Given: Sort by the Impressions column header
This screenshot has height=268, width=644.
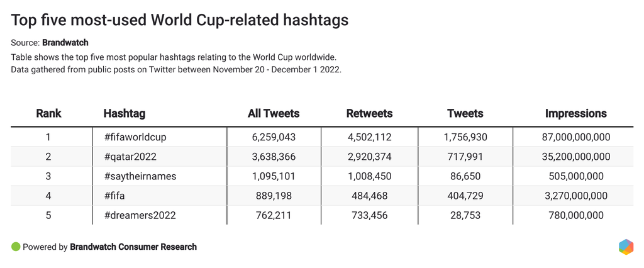Looking at the screenshot, I should tap(575, 114).
